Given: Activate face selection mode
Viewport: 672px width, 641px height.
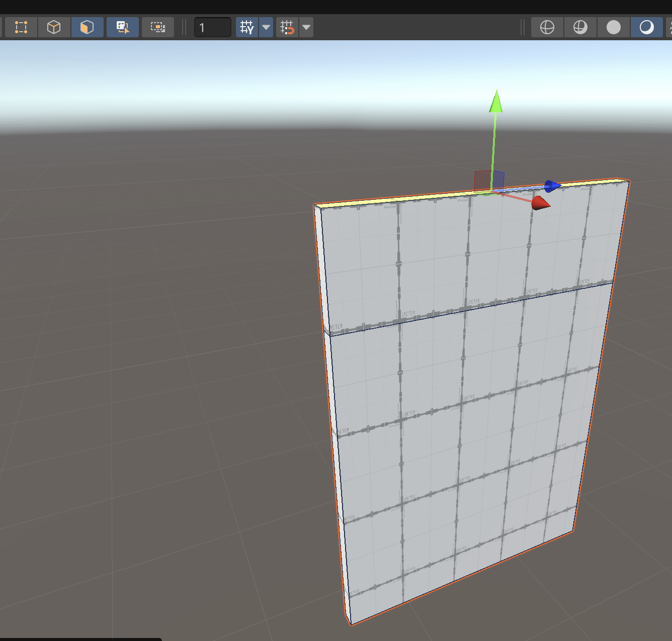Looking at the screenshot, I should (x=87, y=27).
